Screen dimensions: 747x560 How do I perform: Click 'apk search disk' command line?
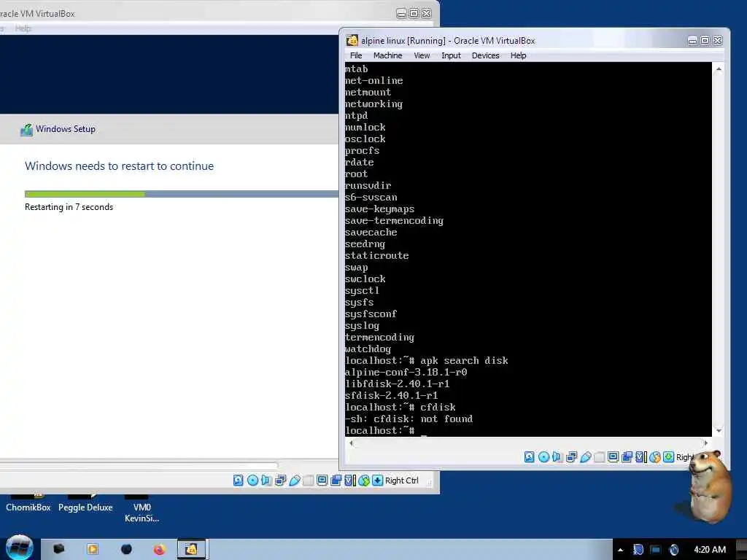coord(426,360)
